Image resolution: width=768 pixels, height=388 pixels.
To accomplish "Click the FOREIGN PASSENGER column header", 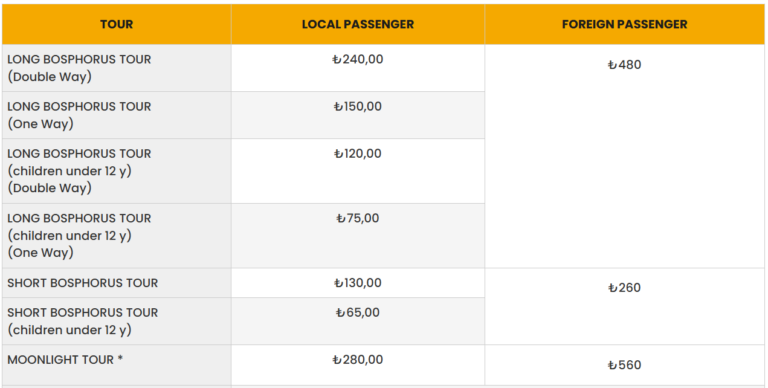I will coord(624,24).
